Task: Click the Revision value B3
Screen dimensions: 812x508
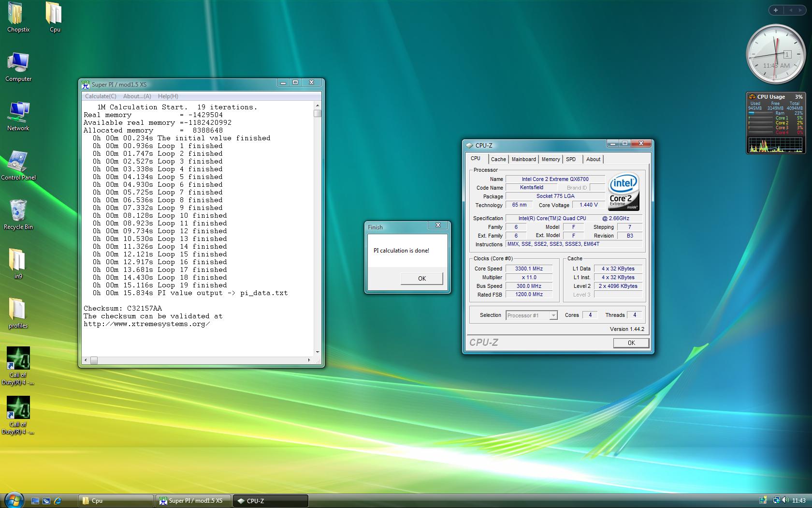Action: tap(630, 236)
